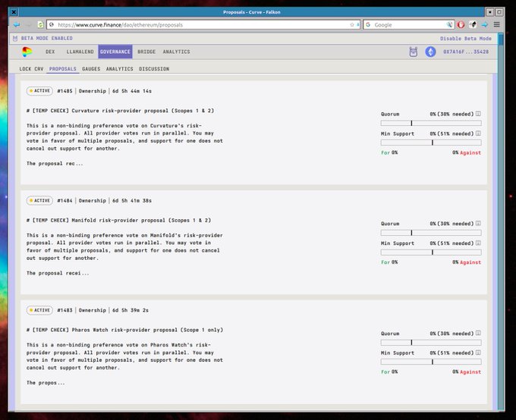Click Quorum progress bar of proposal #1484
Image resolution: width=516 pixels, height=420 pixels.
click(431, 233)
